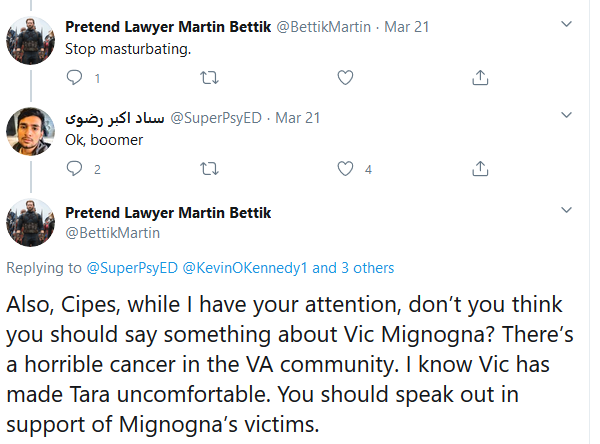Open more options for the main tweet
This screenshot has width=600, height=444.
(x=566, y=210)
